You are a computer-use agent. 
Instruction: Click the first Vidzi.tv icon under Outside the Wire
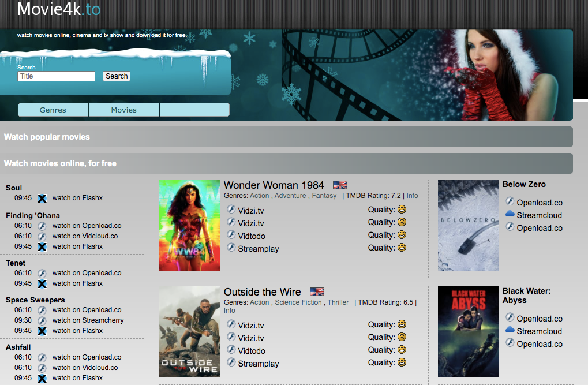coord(231,324)
